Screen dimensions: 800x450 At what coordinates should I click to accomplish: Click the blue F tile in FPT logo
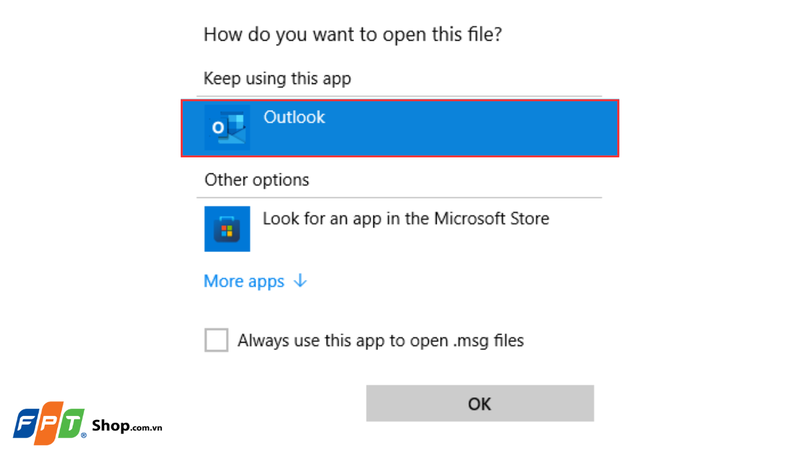[x=26, y=424]
